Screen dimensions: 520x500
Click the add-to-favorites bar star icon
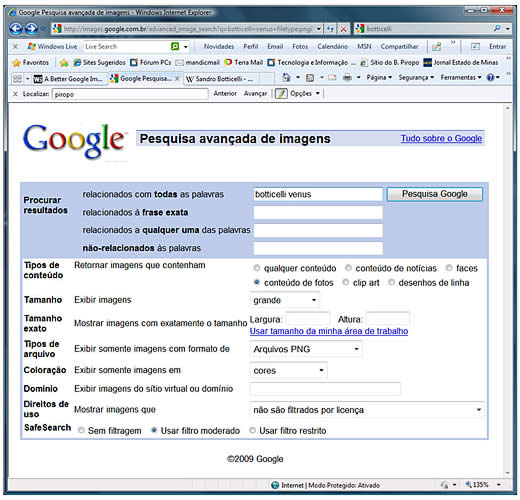(64, 62)
